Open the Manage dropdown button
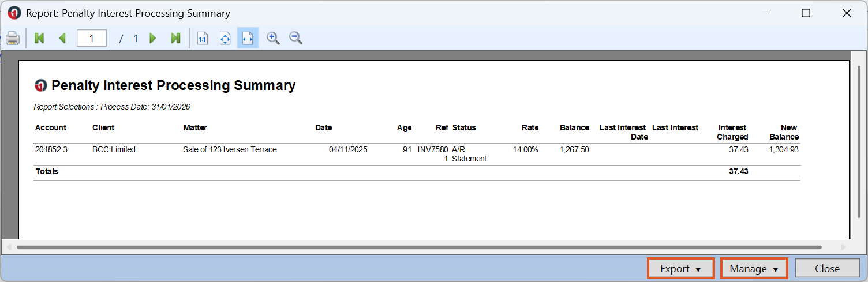868x282 pixels. click(x=754, y=269)
